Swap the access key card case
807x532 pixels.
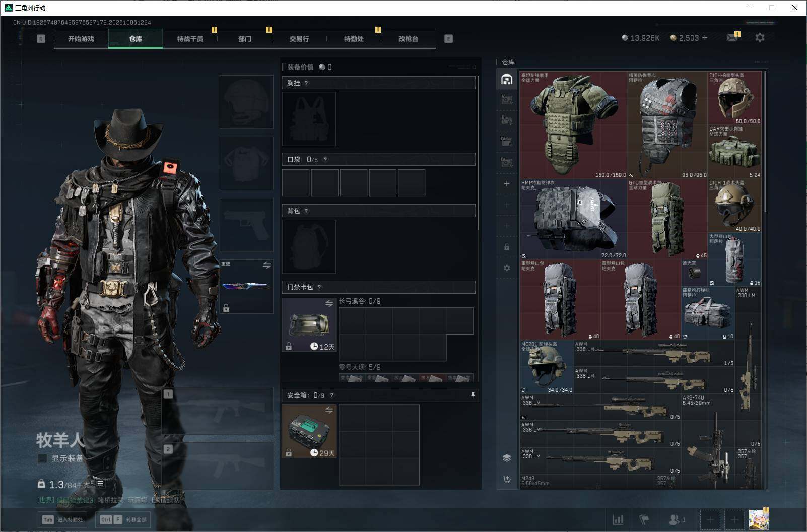coord(329,303)
